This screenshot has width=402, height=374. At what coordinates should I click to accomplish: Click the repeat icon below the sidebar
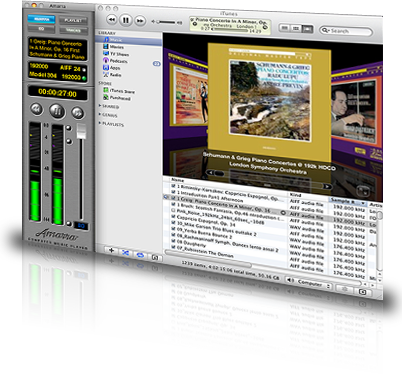[x=140, y=255]
